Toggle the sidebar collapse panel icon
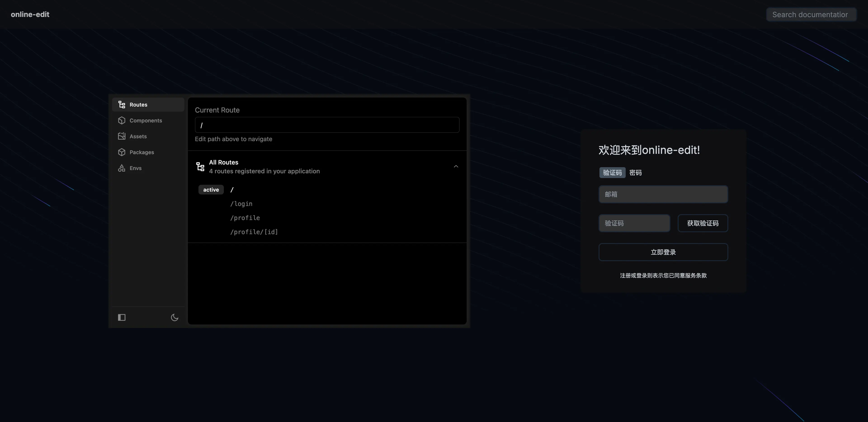The height and width of the screenshot is (422, 868). pyautogui.click(x=122, y=317)
